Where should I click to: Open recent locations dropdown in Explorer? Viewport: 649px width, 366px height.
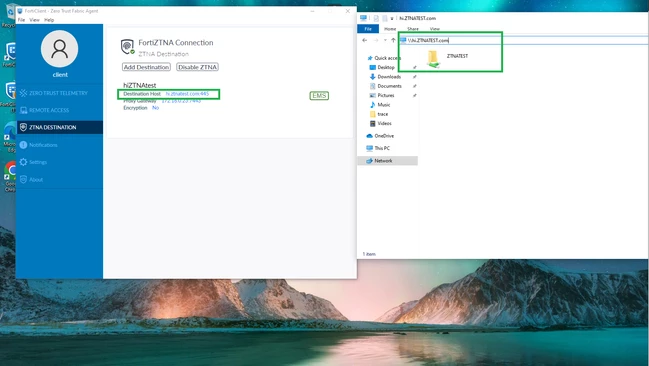coord(385,40)
